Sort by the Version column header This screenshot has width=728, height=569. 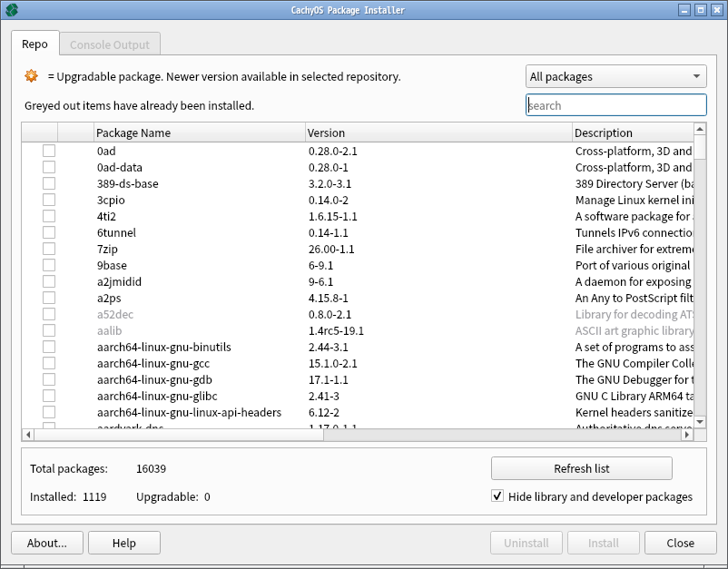[438, 132]
